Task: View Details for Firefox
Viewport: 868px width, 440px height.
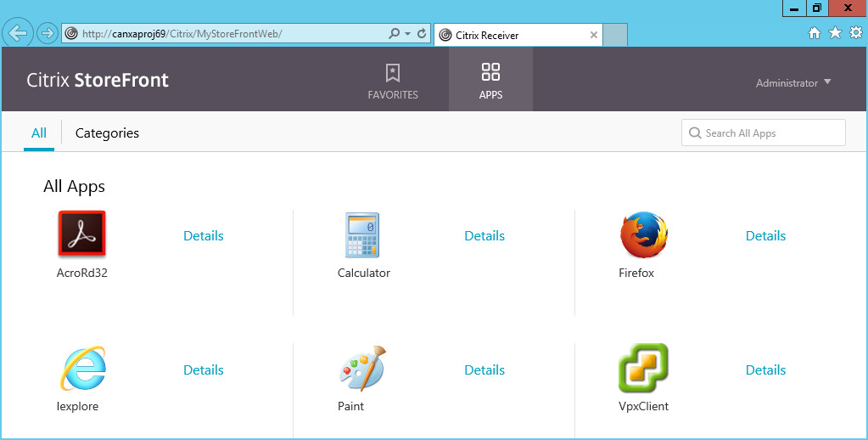Action: [765, 236]
